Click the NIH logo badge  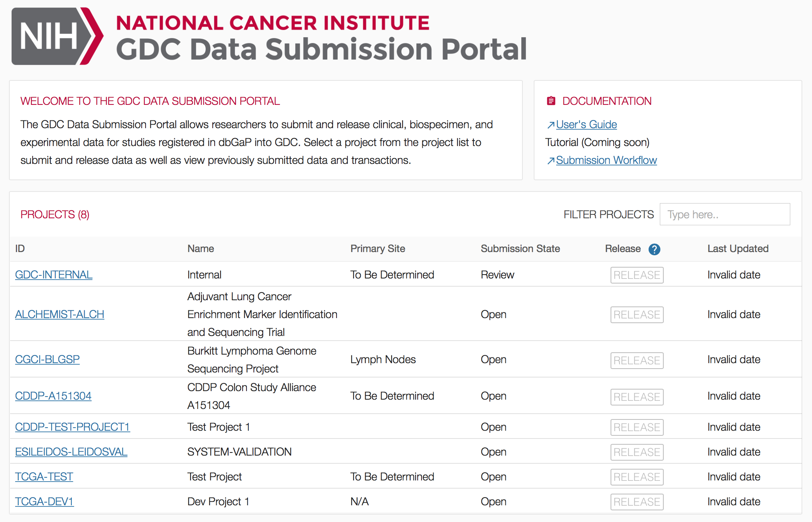tap(57, 36)
